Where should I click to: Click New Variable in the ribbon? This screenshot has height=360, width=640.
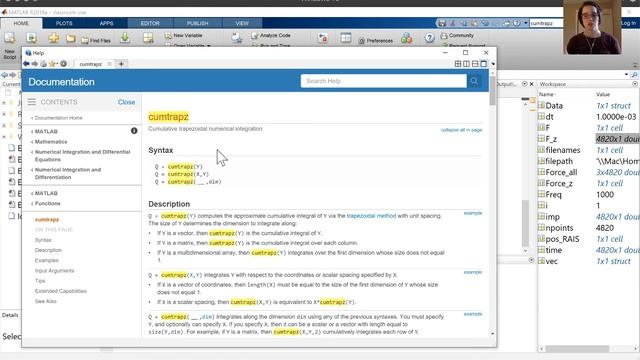tap(184, 36)
